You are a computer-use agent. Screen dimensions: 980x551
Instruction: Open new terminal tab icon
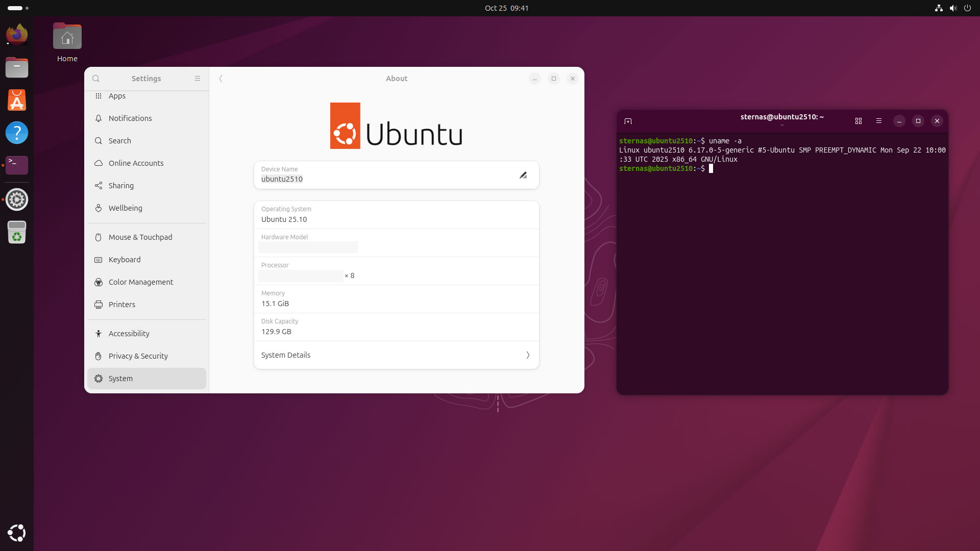[628, 121]
